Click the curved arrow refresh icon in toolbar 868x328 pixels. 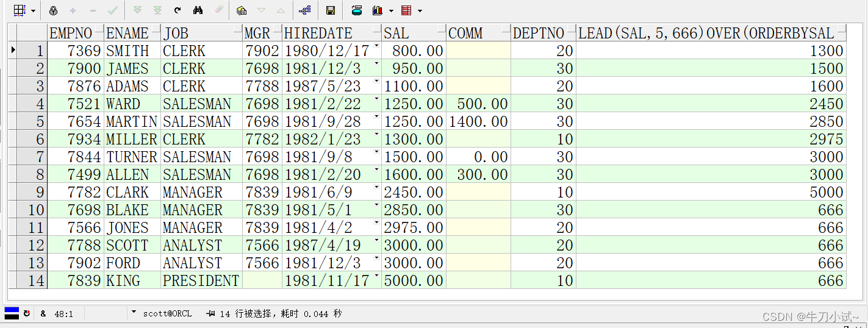pos(178,10)
